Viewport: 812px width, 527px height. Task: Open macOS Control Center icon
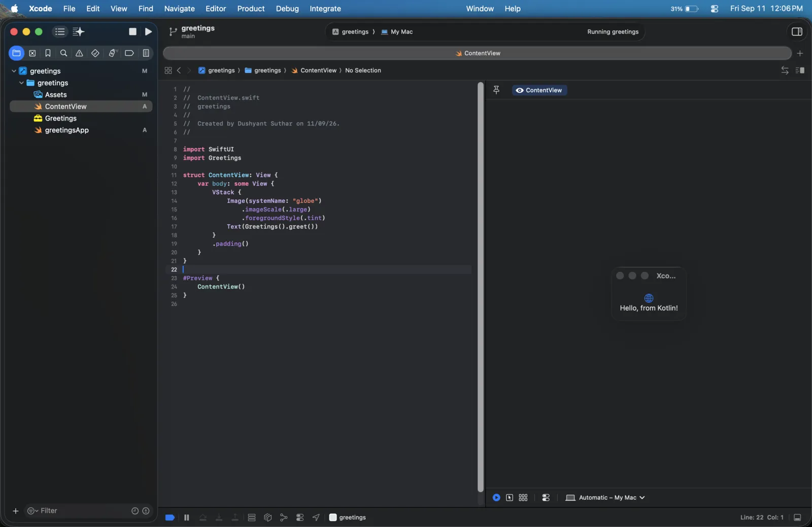pyautogui.click(x=715, y=9)
